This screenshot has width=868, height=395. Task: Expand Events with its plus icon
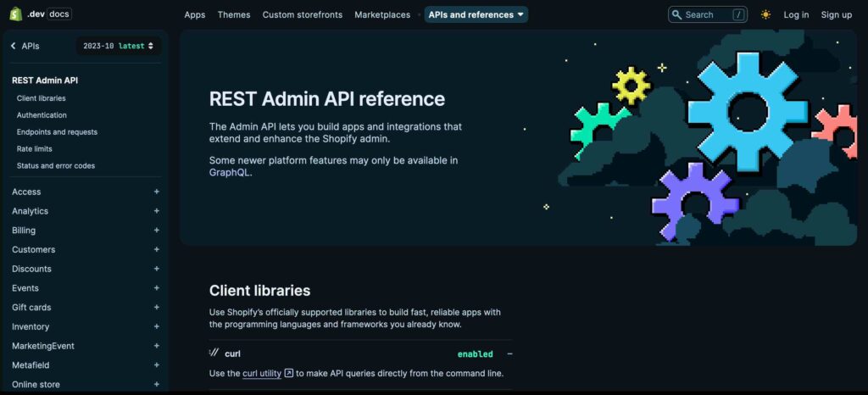157,288
